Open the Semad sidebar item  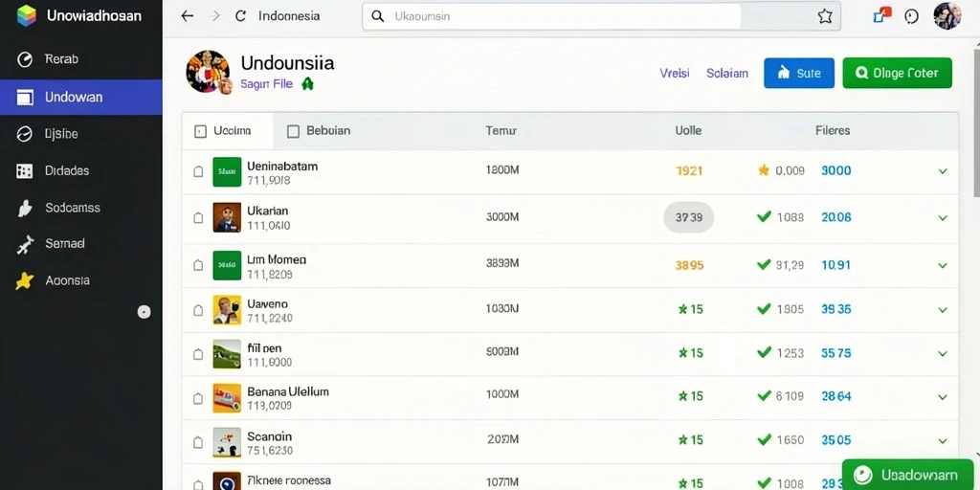tap(81, 244)
